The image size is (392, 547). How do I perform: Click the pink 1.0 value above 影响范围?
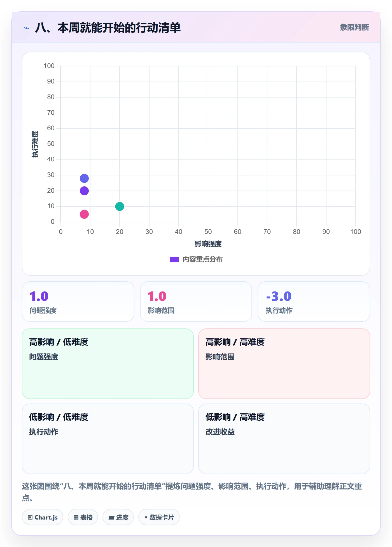pyautogui.click(x=157, y=296)
